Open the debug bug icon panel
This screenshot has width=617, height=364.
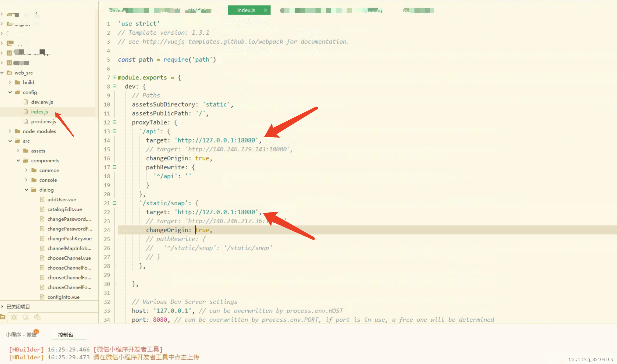(14, 317)
